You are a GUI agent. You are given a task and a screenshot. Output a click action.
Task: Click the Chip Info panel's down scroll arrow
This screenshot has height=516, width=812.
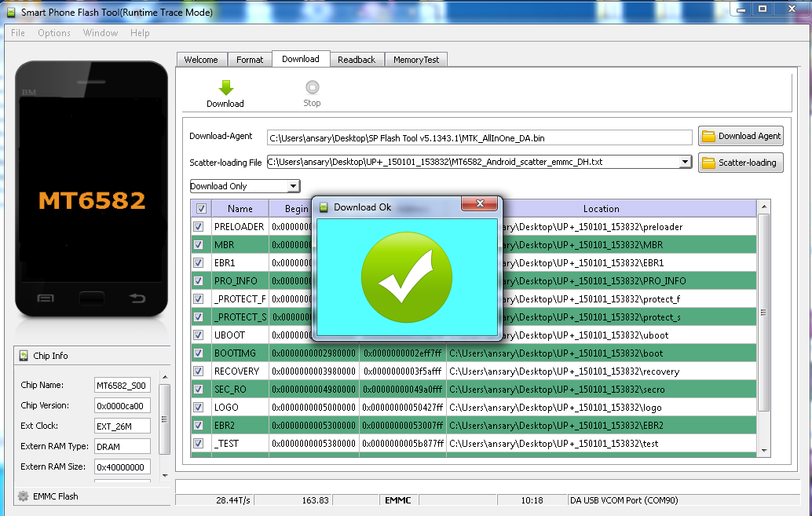(165, 475)
